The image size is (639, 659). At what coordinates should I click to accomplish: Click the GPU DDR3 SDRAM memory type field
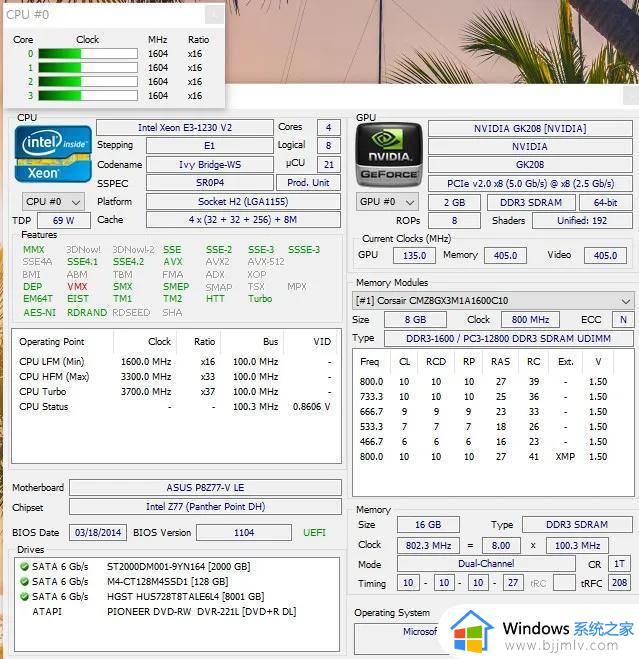pos(531,203)
